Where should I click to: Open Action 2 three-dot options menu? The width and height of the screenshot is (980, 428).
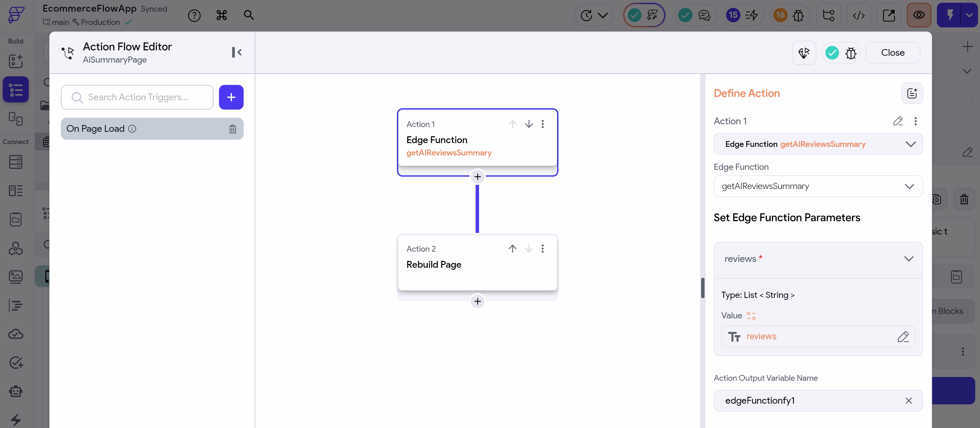point(543,249)
